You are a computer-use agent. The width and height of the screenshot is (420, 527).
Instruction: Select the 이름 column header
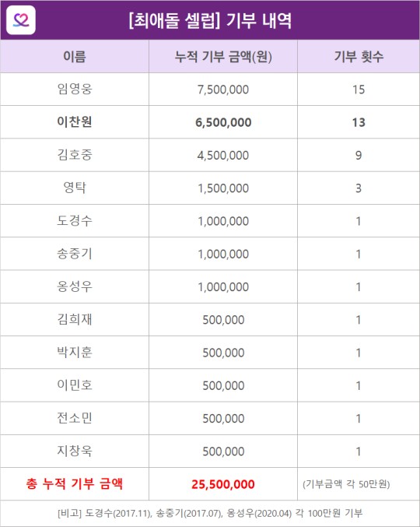coord(75,57)
